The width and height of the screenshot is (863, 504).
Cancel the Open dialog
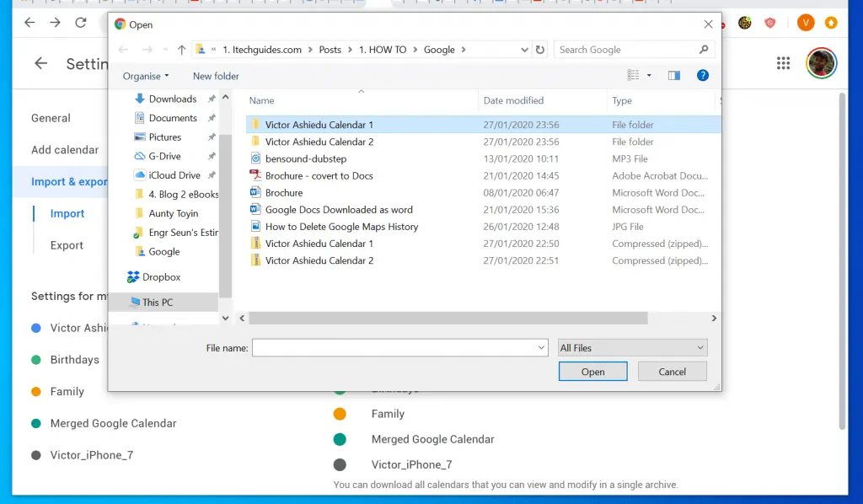672,372
